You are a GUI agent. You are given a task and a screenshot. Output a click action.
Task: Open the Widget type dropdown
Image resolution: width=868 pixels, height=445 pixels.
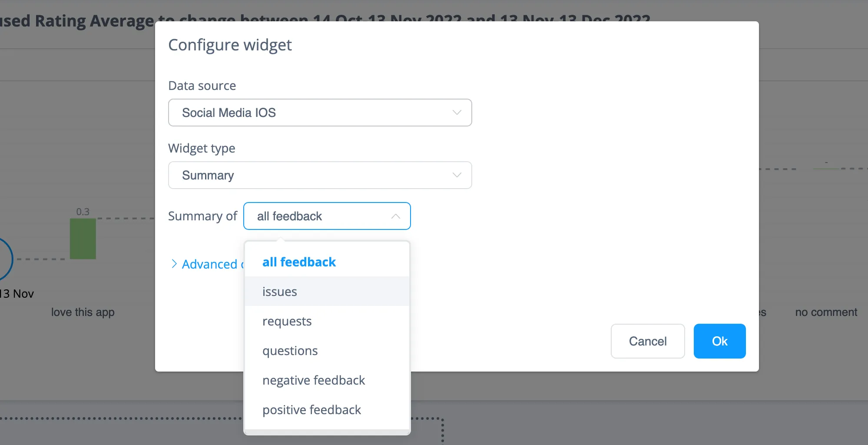click(320, 175)
